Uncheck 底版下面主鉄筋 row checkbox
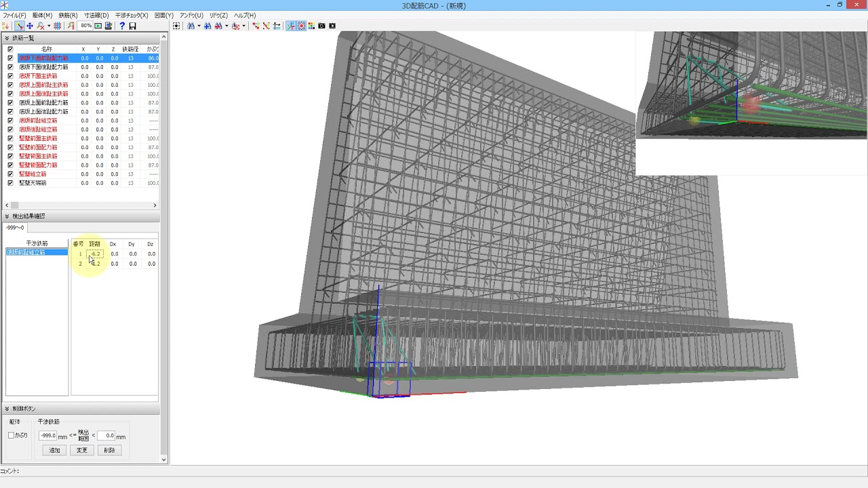The height and width of the screenshot is (488, 868). (x=10, y=76)
